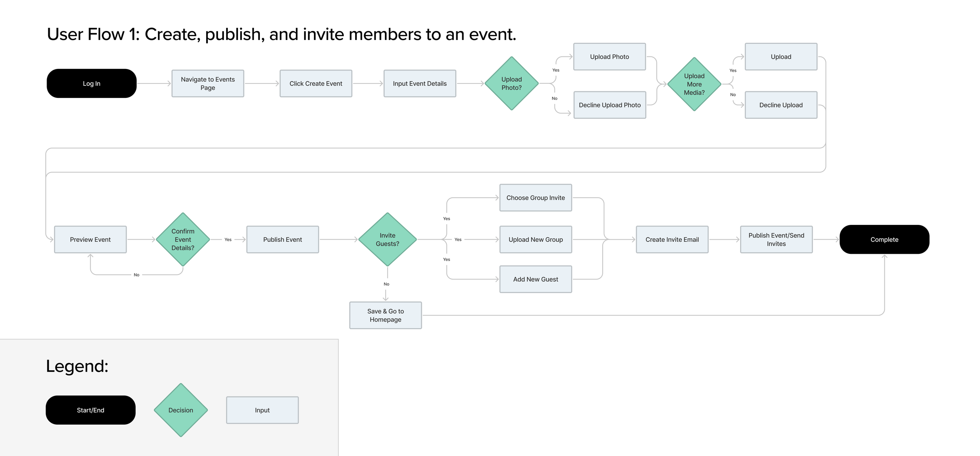Select the Save & Go to Homepage box
The image size is (980, 456).
tap(385, 315)
